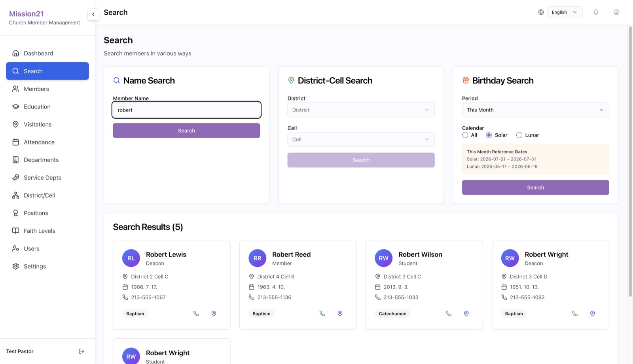Click Robert Reed's location pin icon
The height and width of the screenshot is (364, 633).
pyautogui.click(x=340, y=314)
